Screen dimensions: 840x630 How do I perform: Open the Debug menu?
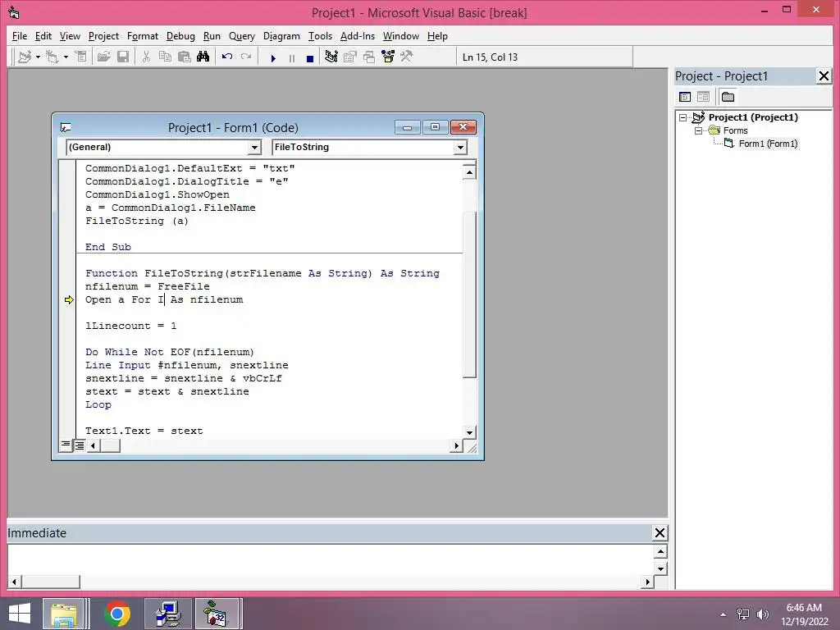pos(180,36)
